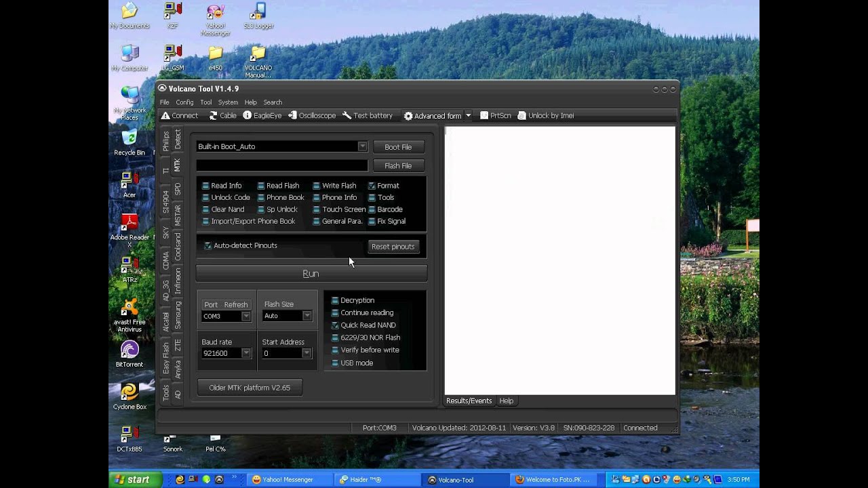Viewport: 868px width, 488px height.
Task: Select the e450 folder on desktop
Action: point(216,58)
